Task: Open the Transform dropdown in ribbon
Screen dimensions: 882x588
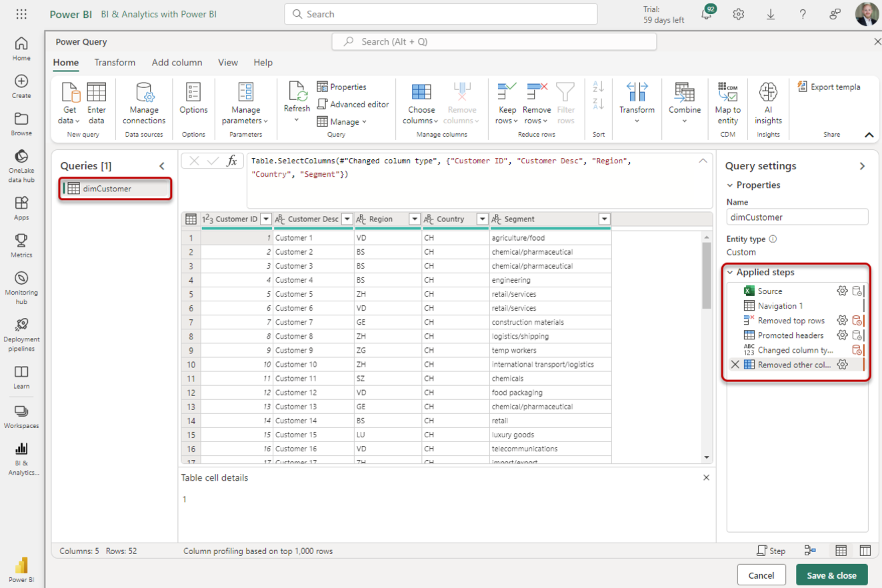Action: pos(637,103)
